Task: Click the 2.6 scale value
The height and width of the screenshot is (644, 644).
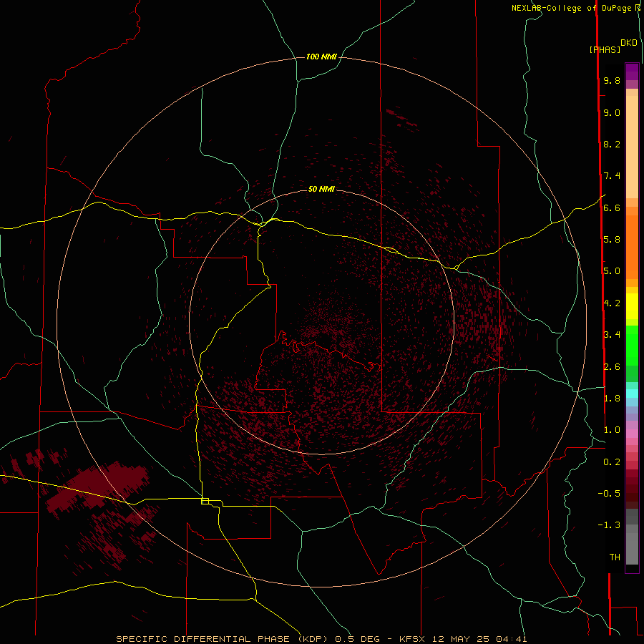Action: [612, 367]
